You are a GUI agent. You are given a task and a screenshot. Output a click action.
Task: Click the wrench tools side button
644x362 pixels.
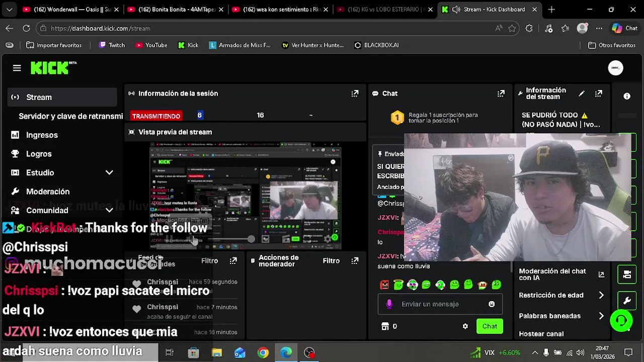(627, 301)
